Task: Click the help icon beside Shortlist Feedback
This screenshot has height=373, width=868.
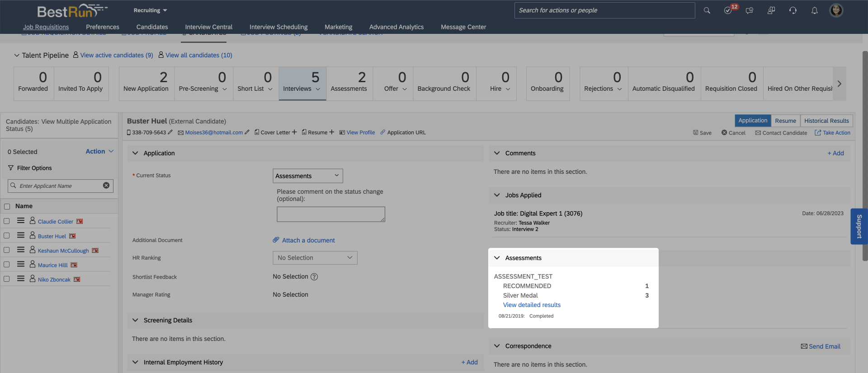Action: (314, 277)
